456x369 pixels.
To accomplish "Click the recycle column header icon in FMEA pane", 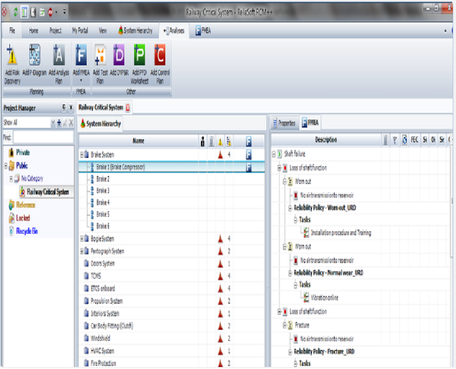I will pyautogui.click(x=404, y=140).
